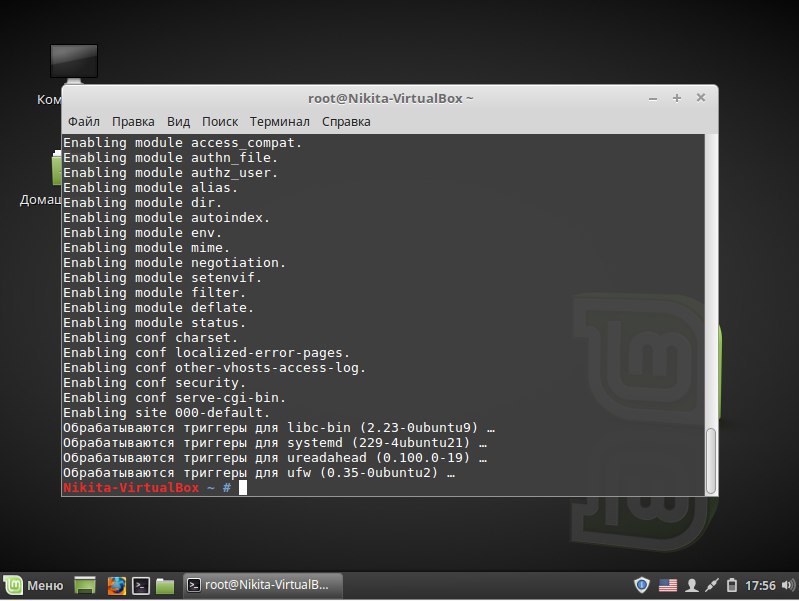Open the Mint Меню launcher
The width and height of the screenshot is (799, 601).
point(34,585)
